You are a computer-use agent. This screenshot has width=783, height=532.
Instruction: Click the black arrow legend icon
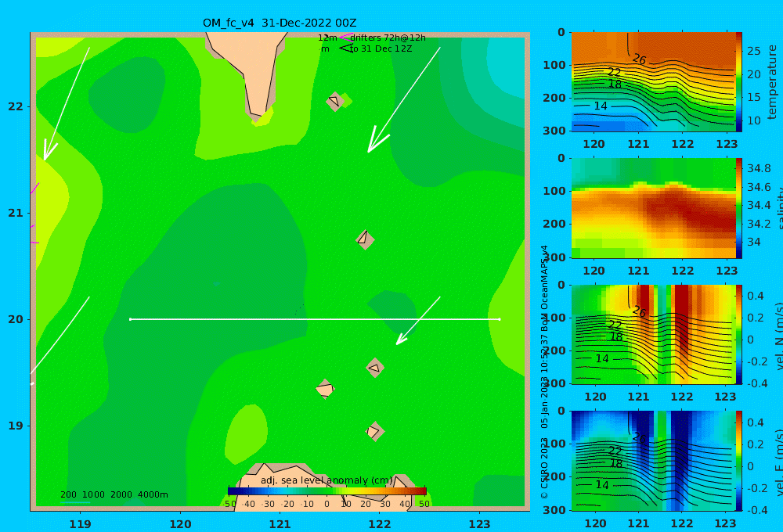(345, 49)
